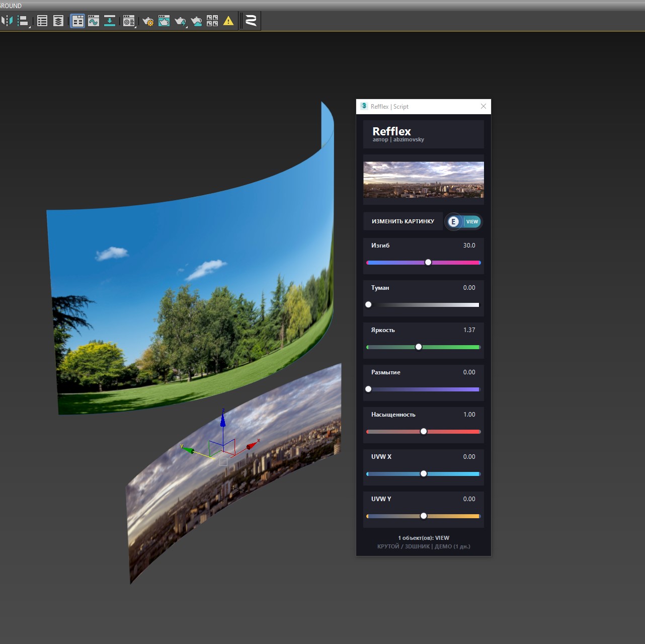Click the UVW Y slider handle
Viewport: 645px width, 644px height.
[424, 516]
